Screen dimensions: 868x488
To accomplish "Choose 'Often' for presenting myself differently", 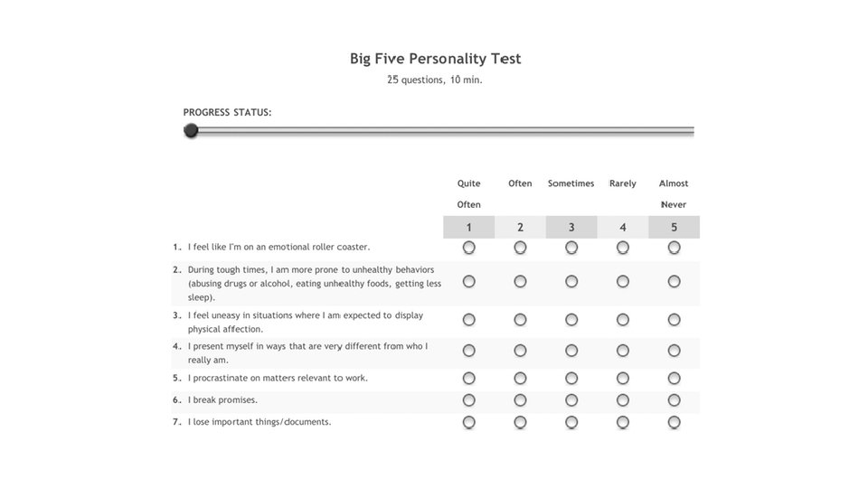I will tap(520, 351).
